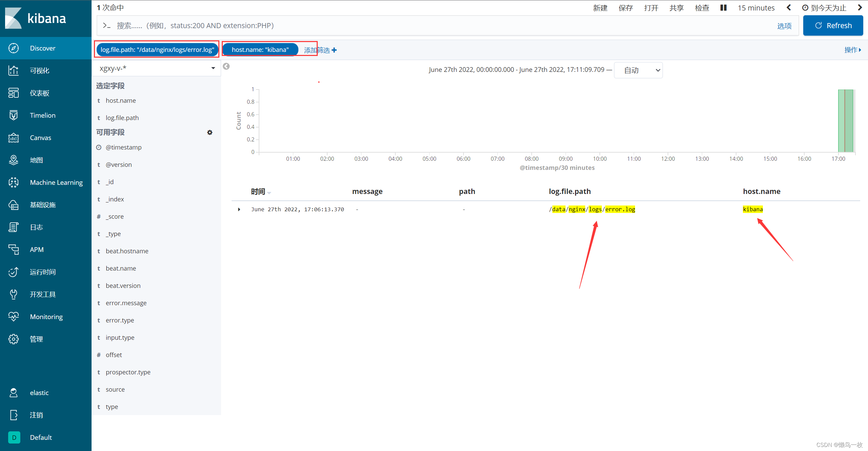Open Machine Learning from sidebar
Image resolution: width=868 pixels, height=451 pixels.
coord(56,182)
